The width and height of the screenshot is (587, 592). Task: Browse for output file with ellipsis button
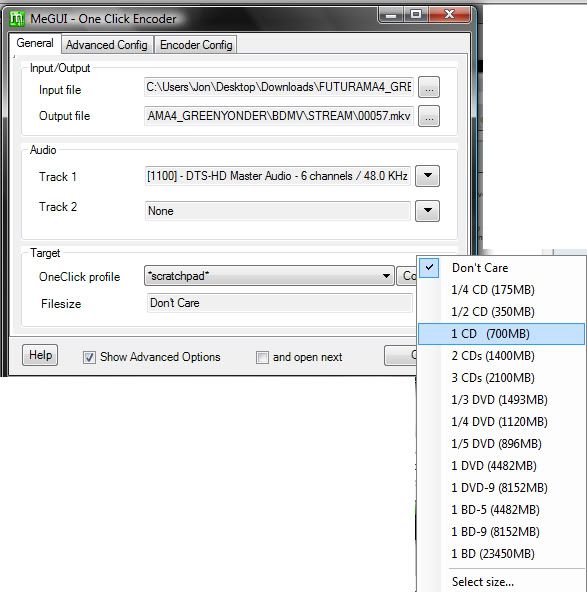429,116
